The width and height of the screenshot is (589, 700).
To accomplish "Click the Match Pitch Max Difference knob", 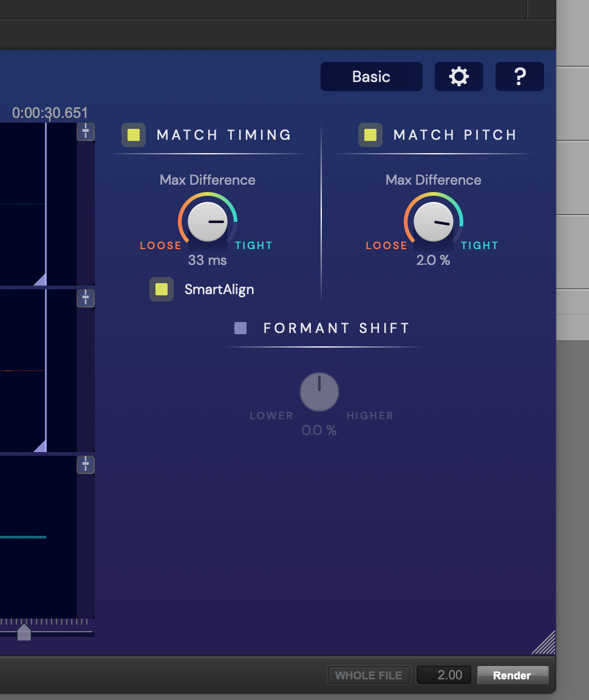I will 434,222.
